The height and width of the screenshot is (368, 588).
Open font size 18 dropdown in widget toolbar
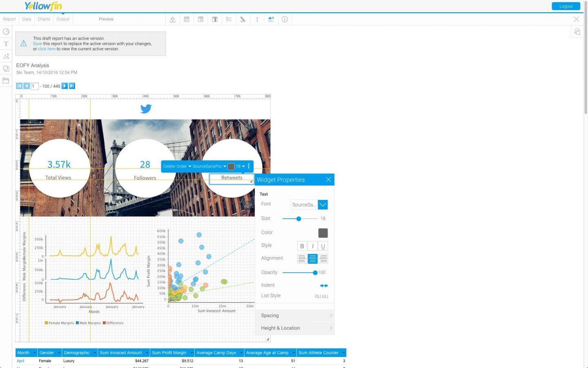240,166
